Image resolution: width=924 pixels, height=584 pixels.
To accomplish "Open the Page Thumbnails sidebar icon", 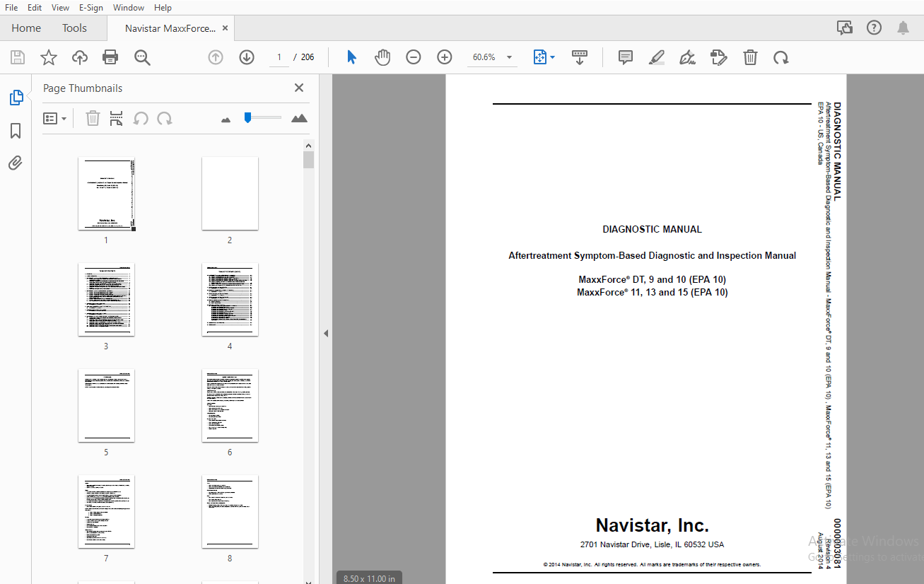I will click(16, 98).
